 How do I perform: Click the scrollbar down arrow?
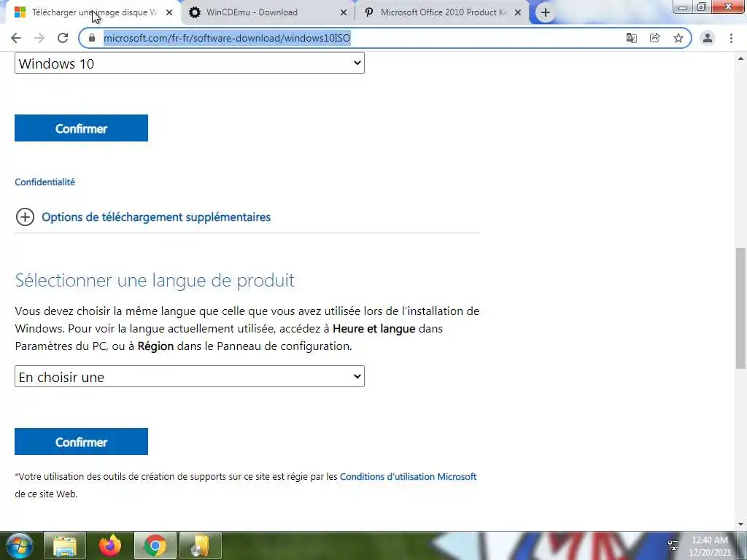740,524
